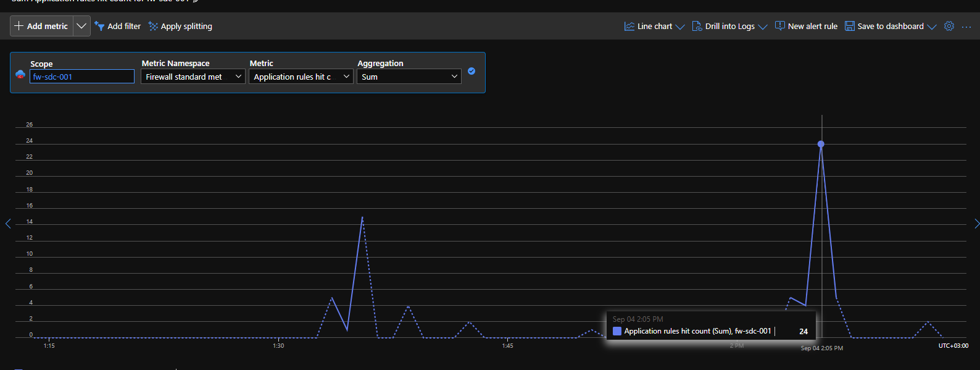Click the Scope field fw-sdc-001

tap(82, 77)
